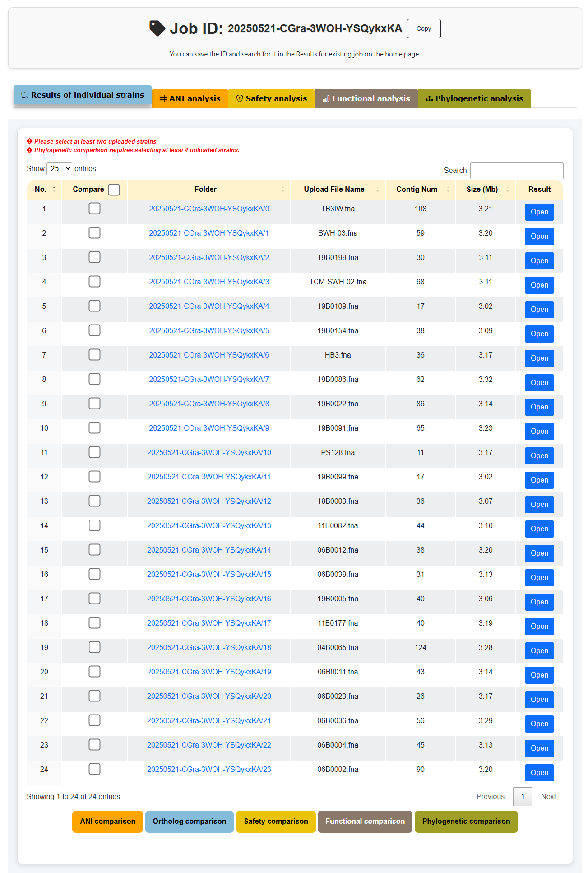588x873 pixels.
Task: Click sort icon next to Upload File Name
Action: 378,190
